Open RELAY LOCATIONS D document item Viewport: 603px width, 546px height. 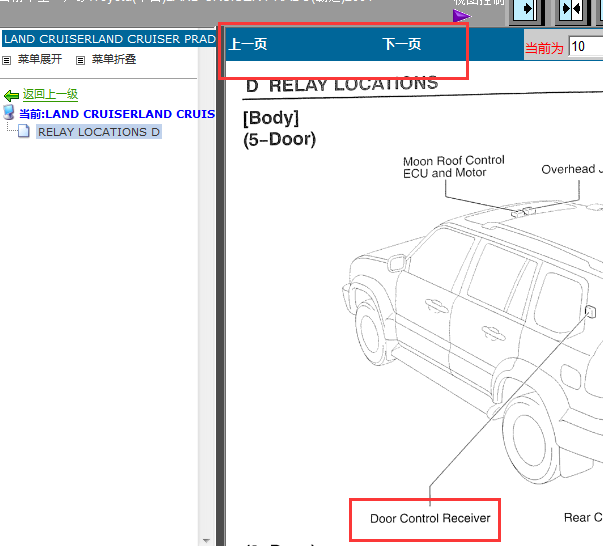[99, 132]
